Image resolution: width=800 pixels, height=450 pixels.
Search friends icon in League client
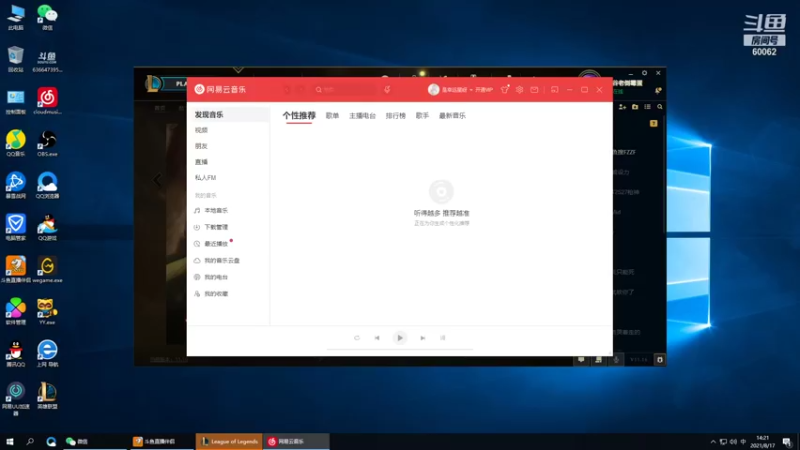point(660,107)
